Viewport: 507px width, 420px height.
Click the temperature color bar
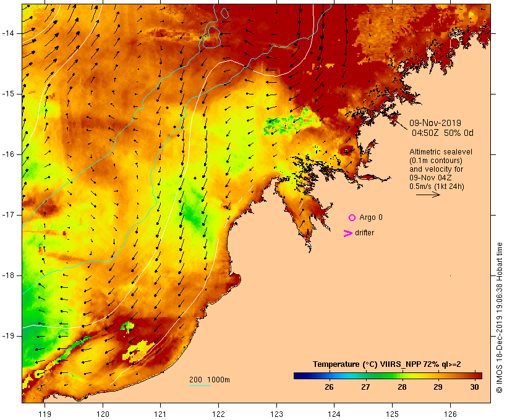388,376
